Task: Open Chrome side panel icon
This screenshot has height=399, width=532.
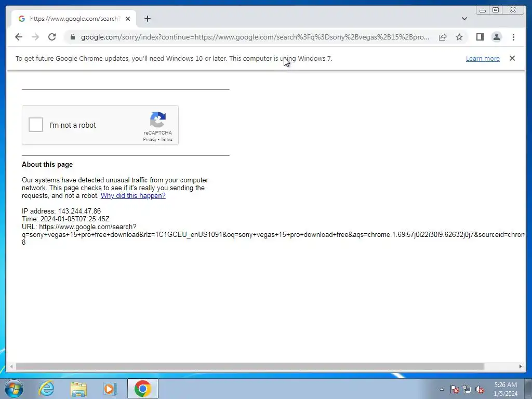Action: [x=480, y=37]
